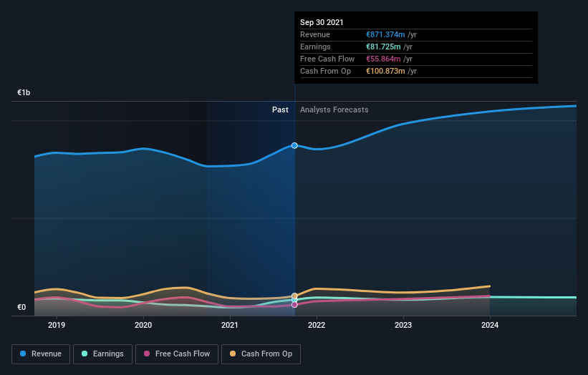588x375 pixels.
Task: Click the €0 y-axis label
Action: coord(21,307)
